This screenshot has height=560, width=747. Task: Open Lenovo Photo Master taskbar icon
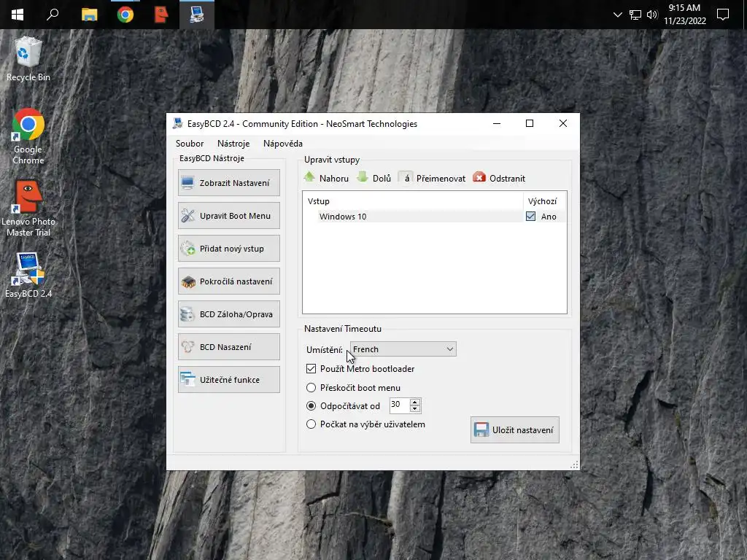pyautogui.click(x=161, y=15)
